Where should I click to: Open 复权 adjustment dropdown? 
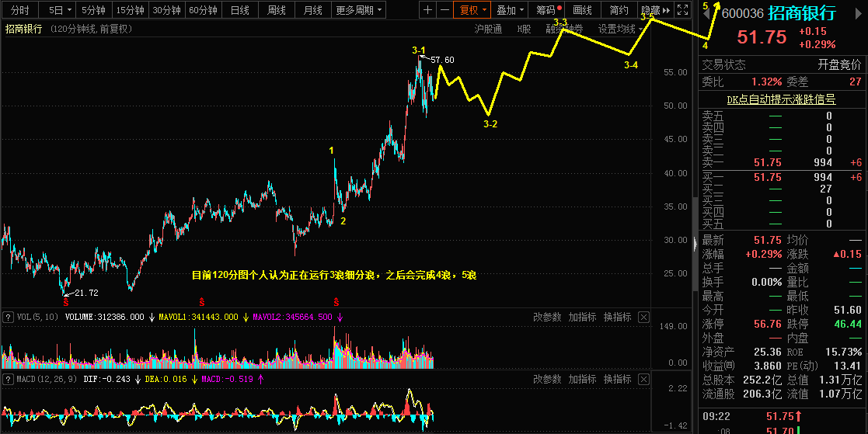point(472,10)
